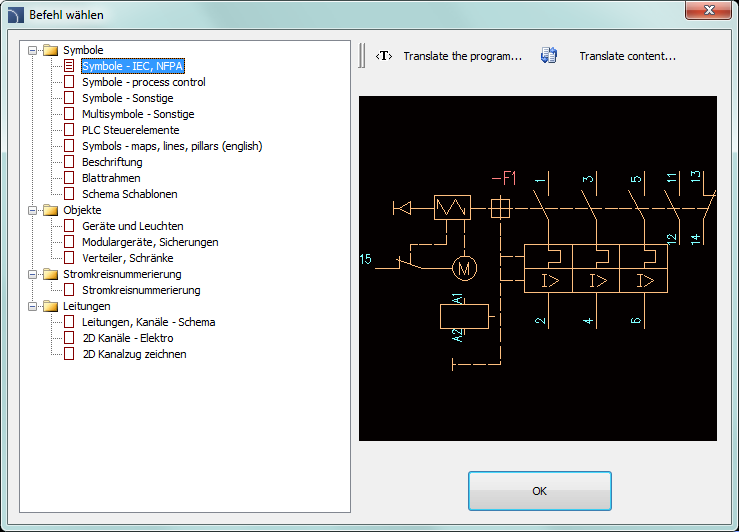
Task: Confirm with the OK button
Action: point(540,491)
